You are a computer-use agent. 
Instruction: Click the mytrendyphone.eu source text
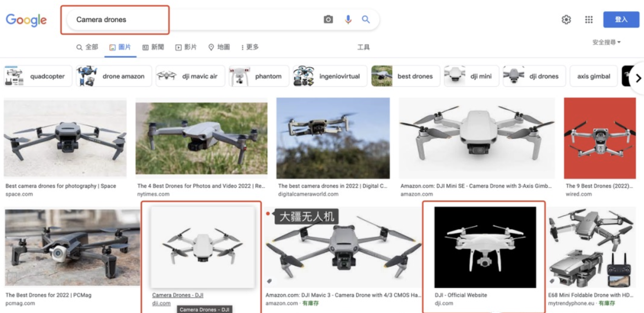click(571, 303)
